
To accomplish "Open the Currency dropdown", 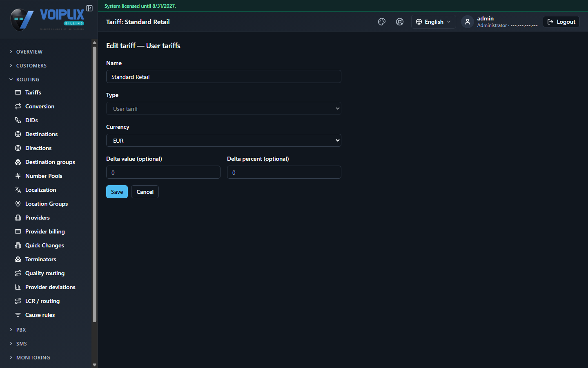I will tap(224, 140).
